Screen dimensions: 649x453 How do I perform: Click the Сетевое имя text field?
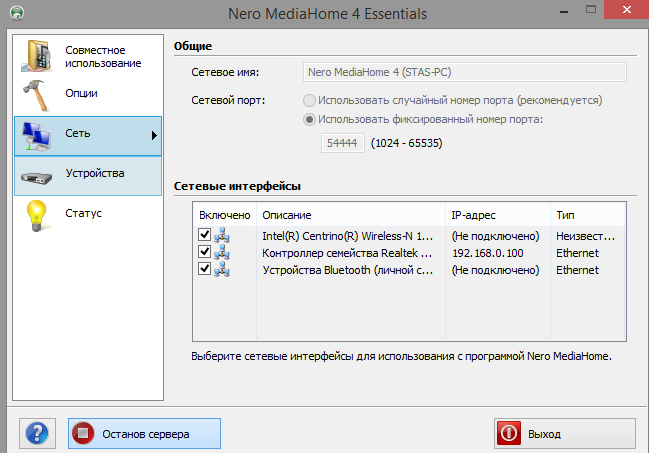pyautogui.click(x=464, y=72)
